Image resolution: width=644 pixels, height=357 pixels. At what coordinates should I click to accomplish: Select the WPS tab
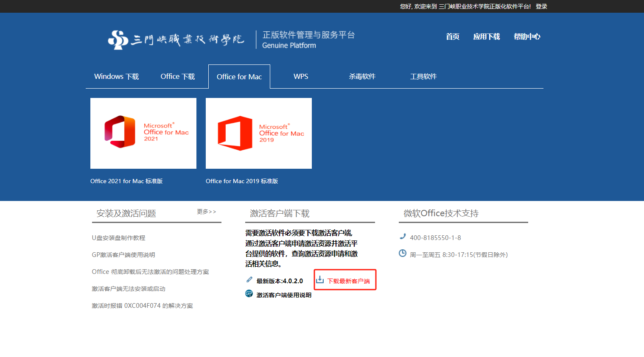[x=301, y=77]
